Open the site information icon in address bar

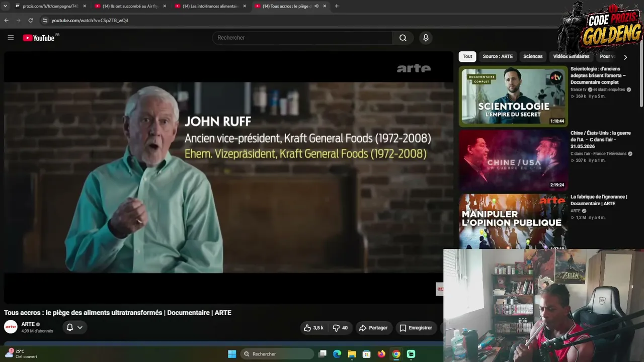45,21
